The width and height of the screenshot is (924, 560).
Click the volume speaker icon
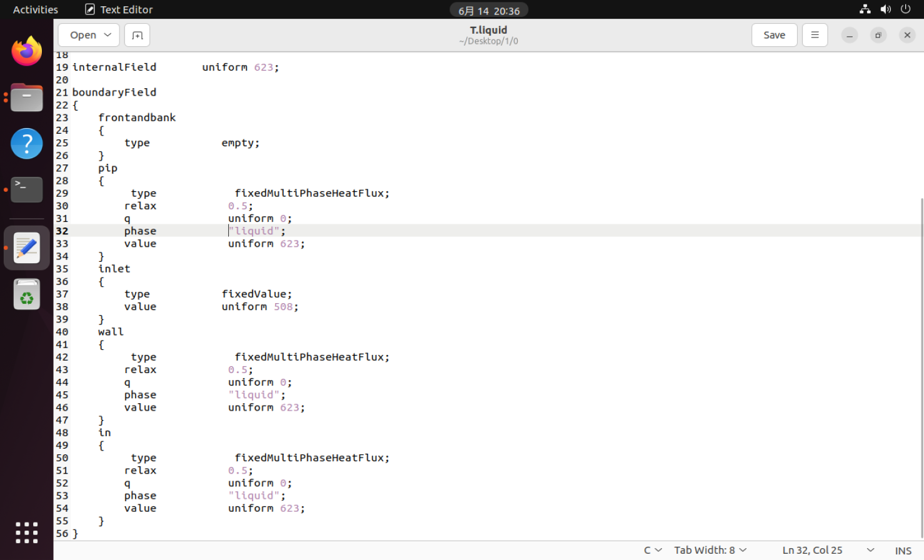point(886,9)
